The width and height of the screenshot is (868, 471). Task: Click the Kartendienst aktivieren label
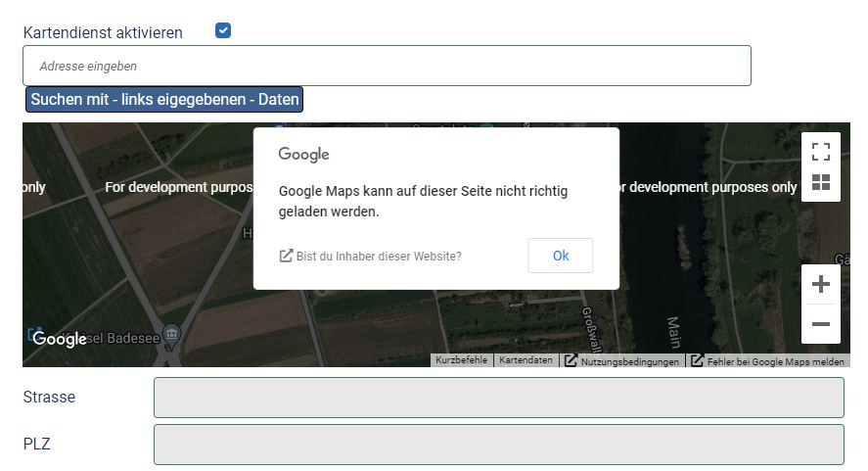(103, 32)
